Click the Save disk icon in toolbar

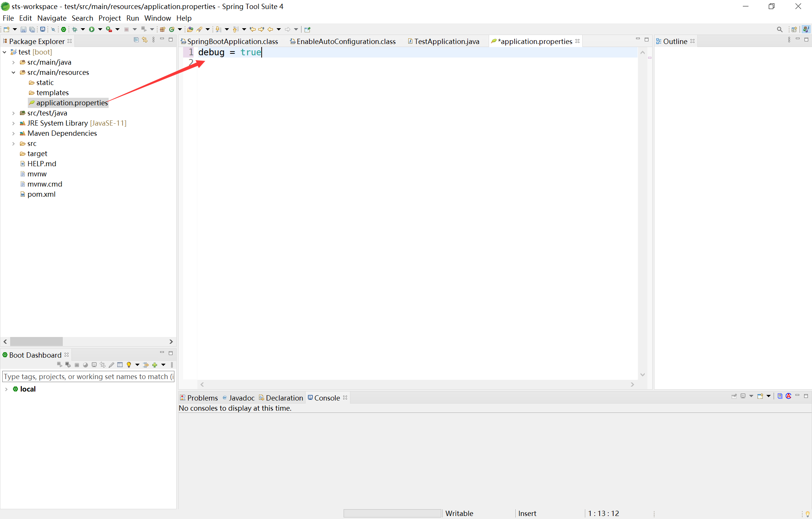pyautogui.click(x=23, y=29)
